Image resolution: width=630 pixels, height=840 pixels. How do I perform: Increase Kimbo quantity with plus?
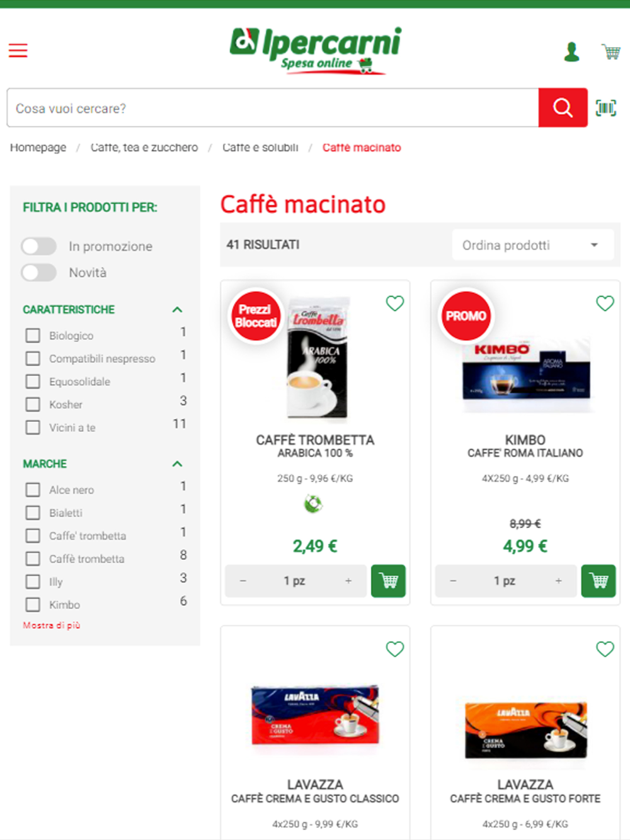pos(558,581)
